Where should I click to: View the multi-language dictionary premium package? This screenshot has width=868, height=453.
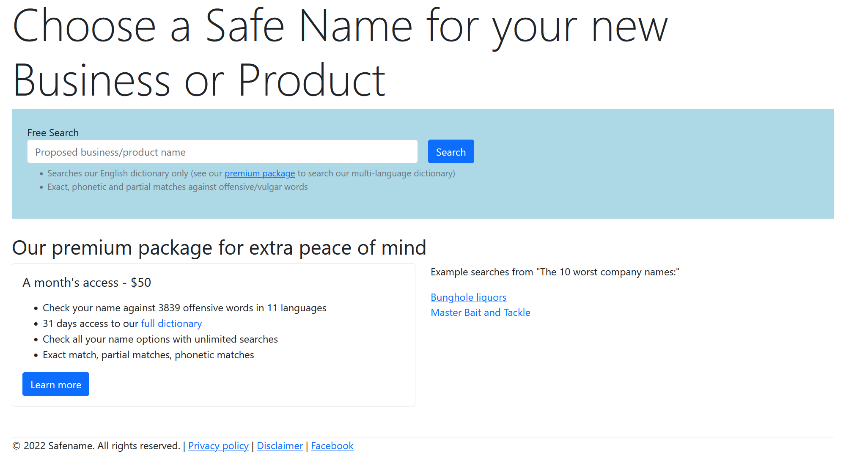point(259,173)
